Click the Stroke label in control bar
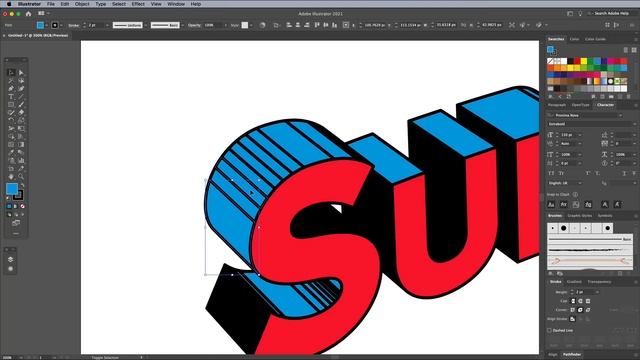This screenshot has height=360, width=640. (74, 25)
